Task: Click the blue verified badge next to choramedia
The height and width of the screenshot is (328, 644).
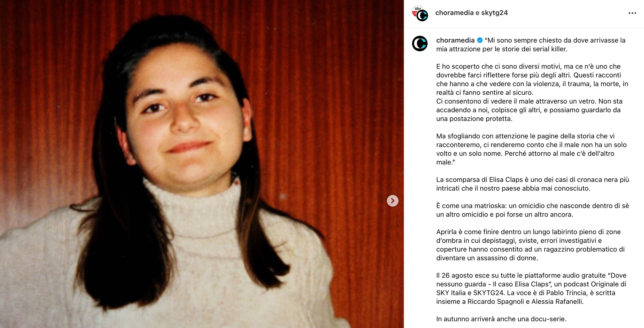Action: click(x=480, y=40)
